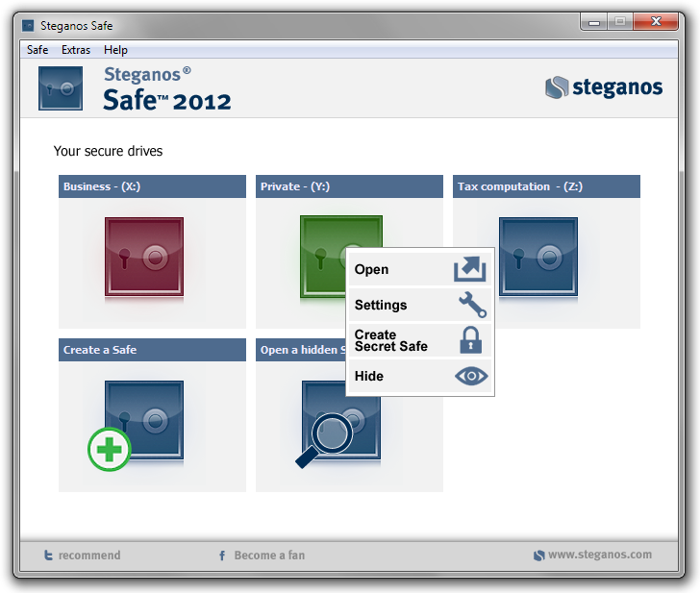Click the Create a Safe icon with green plus
700x593 pixels.
(136, 425)
